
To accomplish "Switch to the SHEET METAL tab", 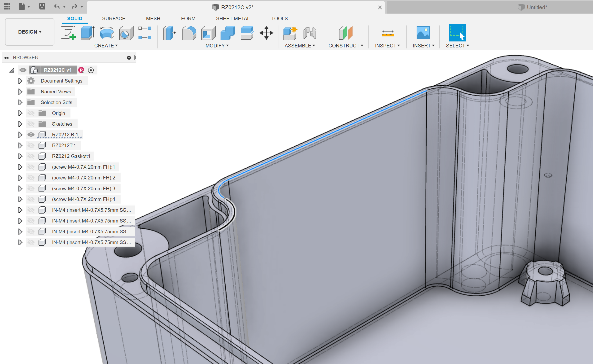I will point(233,18).
